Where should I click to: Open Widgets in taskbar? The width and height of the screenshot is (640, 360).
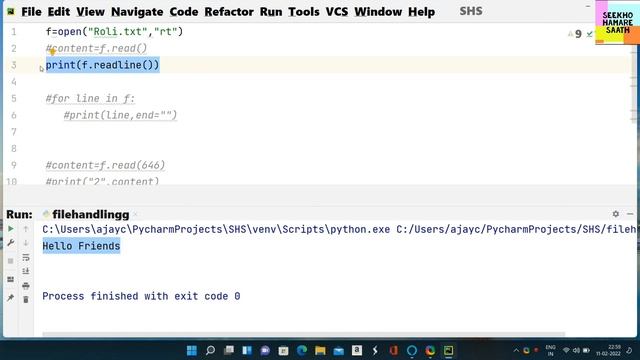point(247,350)
